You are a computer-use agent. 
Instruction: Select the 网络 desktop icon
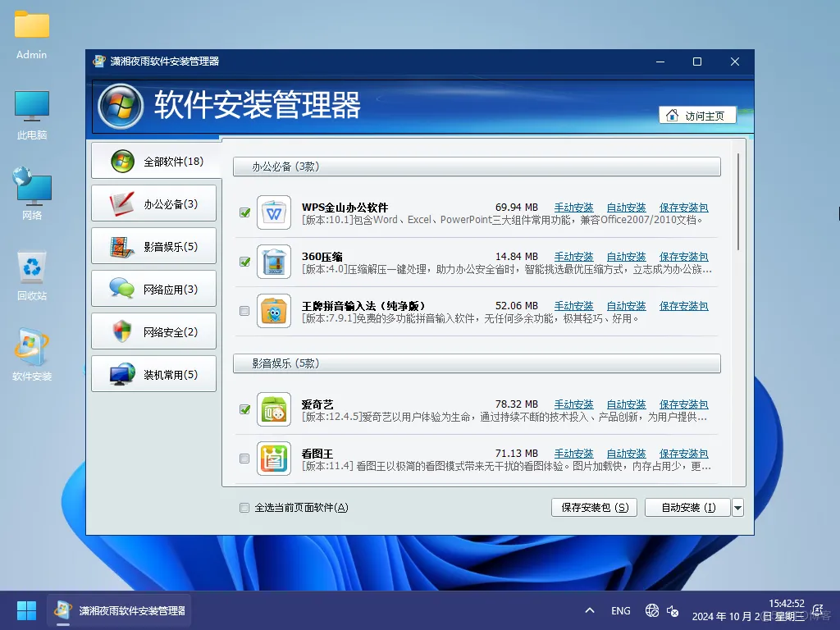[32, 194]
